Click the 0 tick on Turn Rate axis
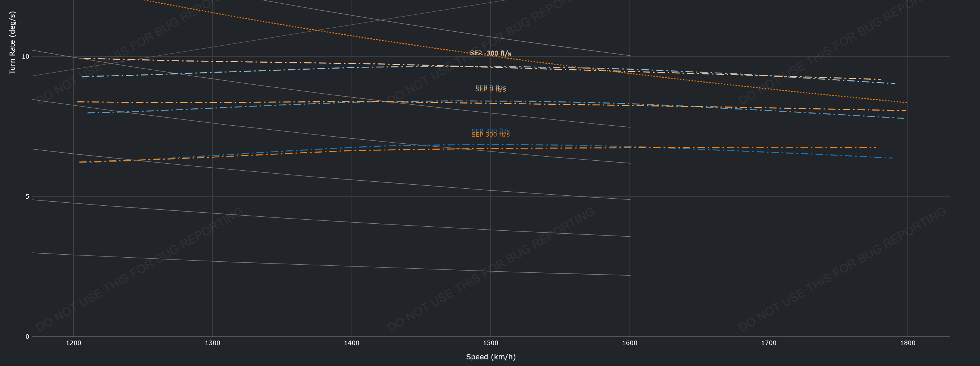Screen dimensions: 980x366 tap(27, 337)
